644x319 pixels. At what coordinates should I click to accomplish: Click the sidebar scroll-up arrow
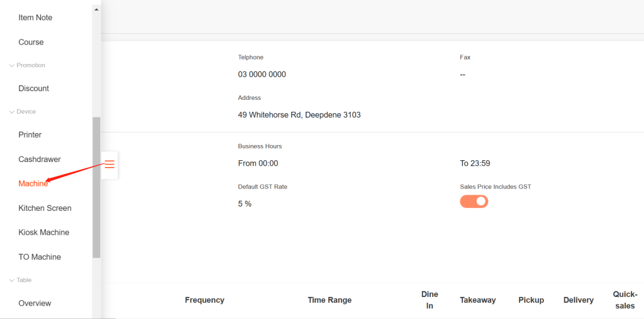click(x=96, y=9)
